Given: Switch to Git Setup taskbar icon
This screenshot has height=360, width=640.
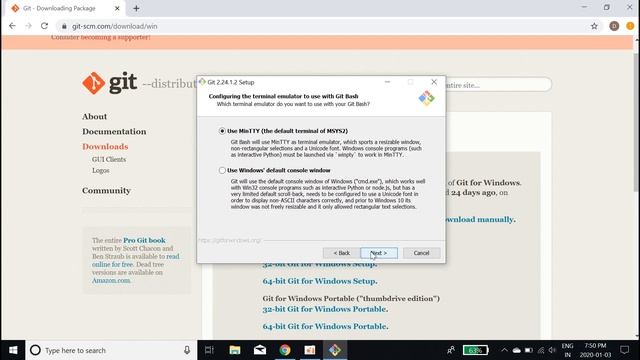Looking at the screenshot, I should click(335, 350).
